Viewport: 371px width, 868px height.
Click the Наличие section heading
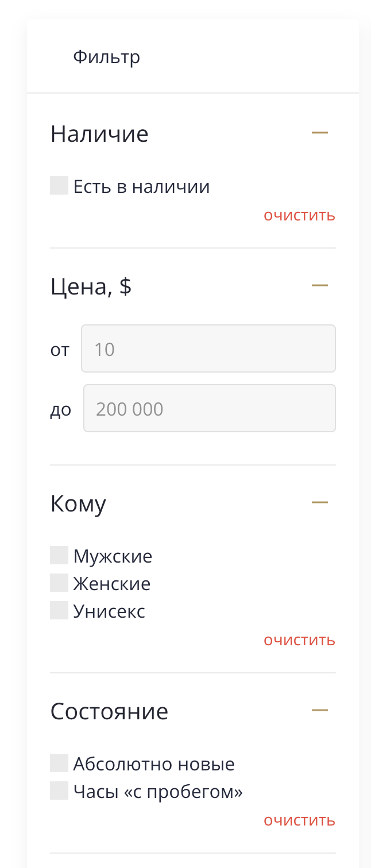point(99,134)
